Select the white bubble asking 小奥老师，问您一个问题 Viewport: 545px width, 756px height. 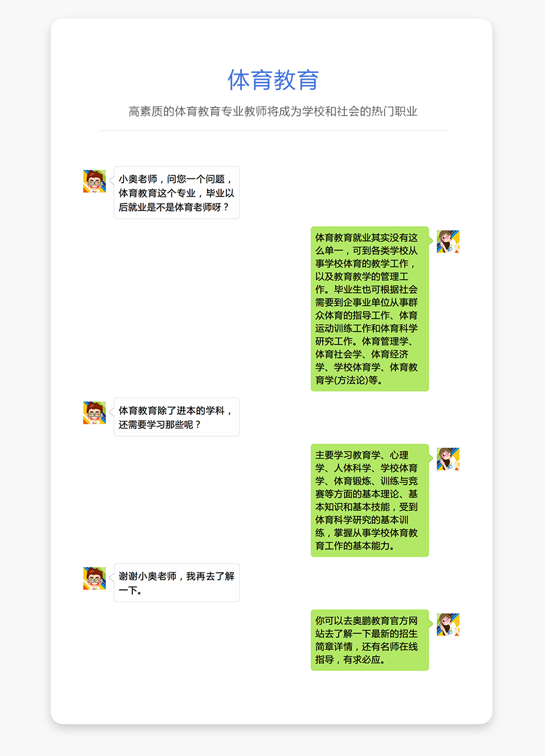tap(176, 192)
